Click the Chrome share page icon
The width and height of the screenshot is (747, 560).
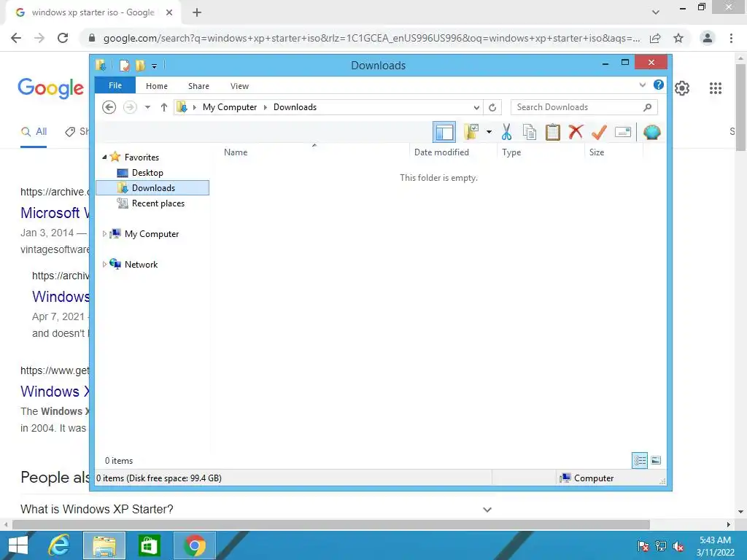point(655,38)
